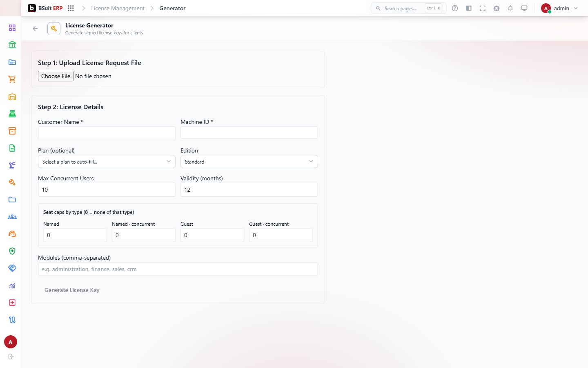Click the red avatar at sidebar bottom

click(x=11, y=342)
